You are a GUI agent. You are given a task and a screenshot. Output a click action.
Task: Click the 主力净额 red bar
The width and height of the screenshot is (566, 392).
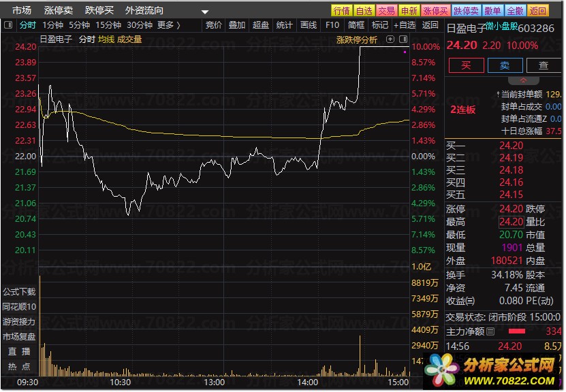[516, 331]
